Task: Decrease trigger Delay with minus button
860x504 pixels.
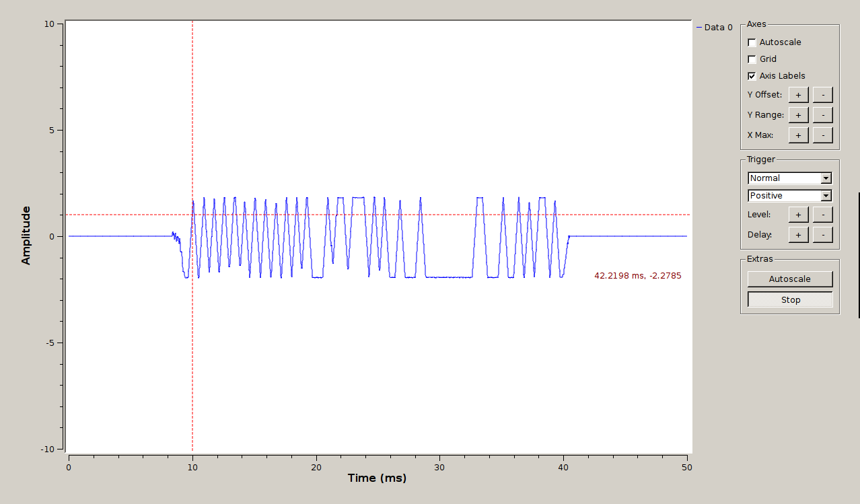Action: coord(822,235)
